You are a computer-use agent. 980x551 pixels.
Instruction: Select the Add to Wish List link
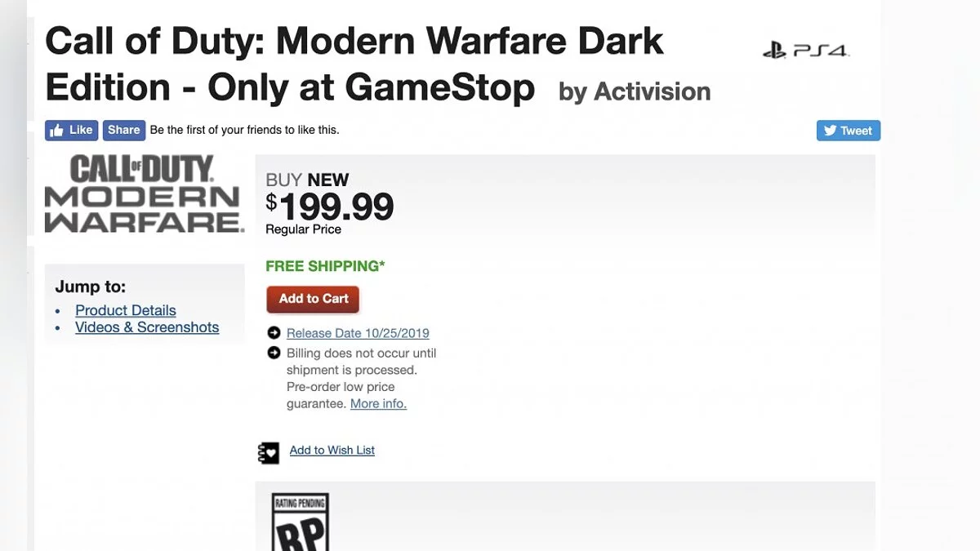[x=332, y=451]
